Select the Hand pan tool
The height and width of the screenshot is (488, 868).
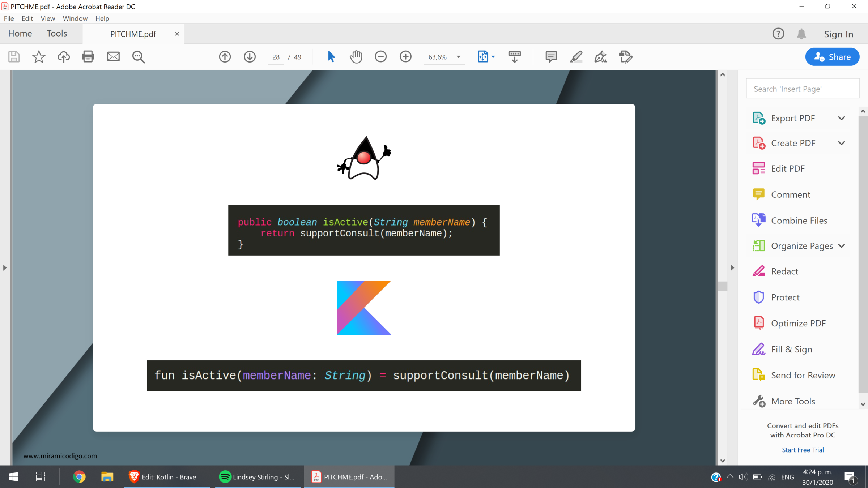pos(356,57)
